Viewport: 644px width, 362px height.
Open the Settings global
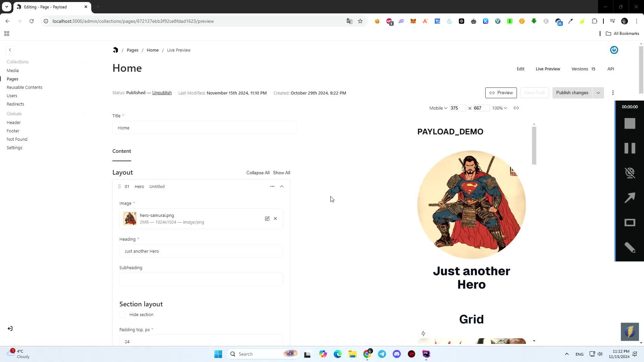tap(14, 147)
